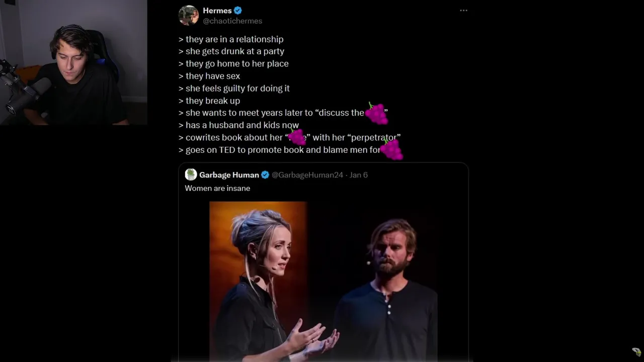Click the "Women are insane" quoted text
The image size is (644, 362).
point(217,188)
